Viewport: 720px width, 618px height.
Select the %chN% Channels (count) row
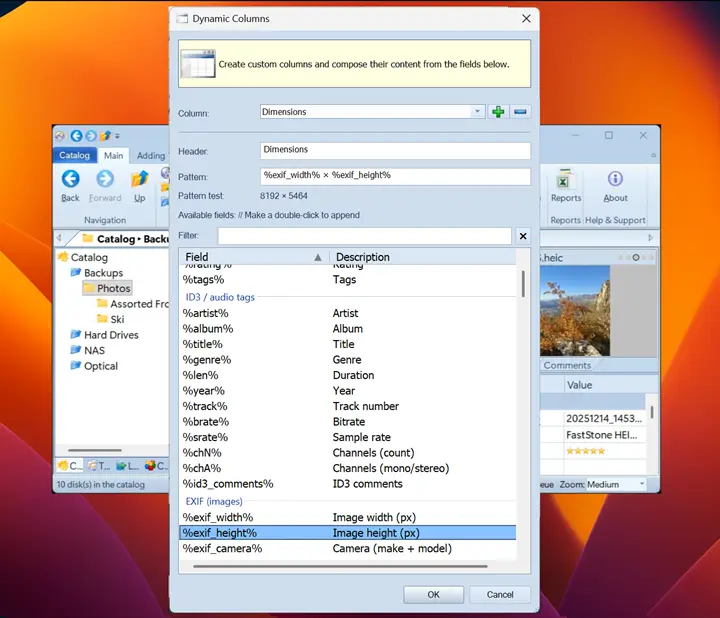click(x=348, y=453)
